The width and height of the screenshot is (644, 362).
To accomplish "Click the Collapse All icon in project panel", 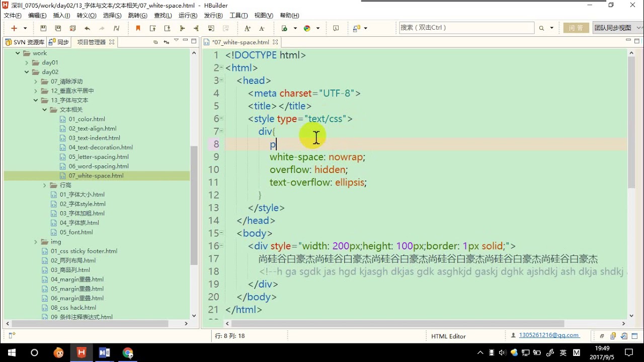I will coord(155,42).
